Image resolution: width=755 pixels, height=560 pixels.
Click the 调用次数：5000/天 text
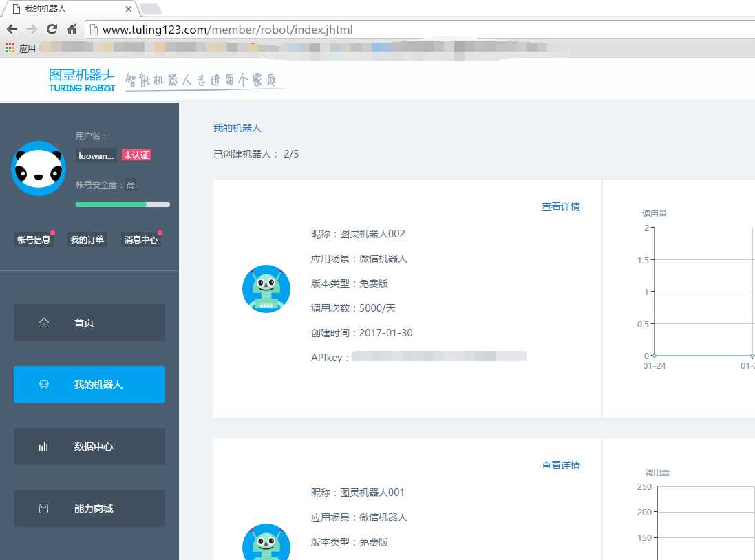354,308
